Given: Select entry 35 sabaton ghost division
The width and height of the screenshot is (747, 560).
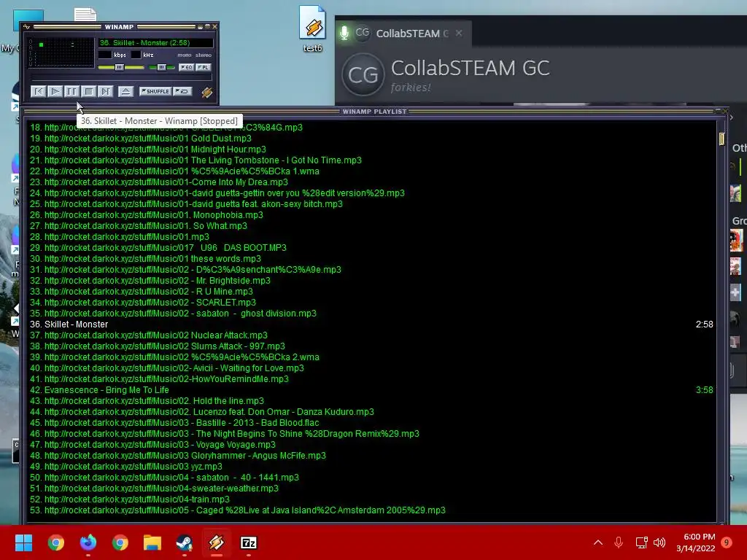Looking at the screenshot, I should (x=371, y=314).
